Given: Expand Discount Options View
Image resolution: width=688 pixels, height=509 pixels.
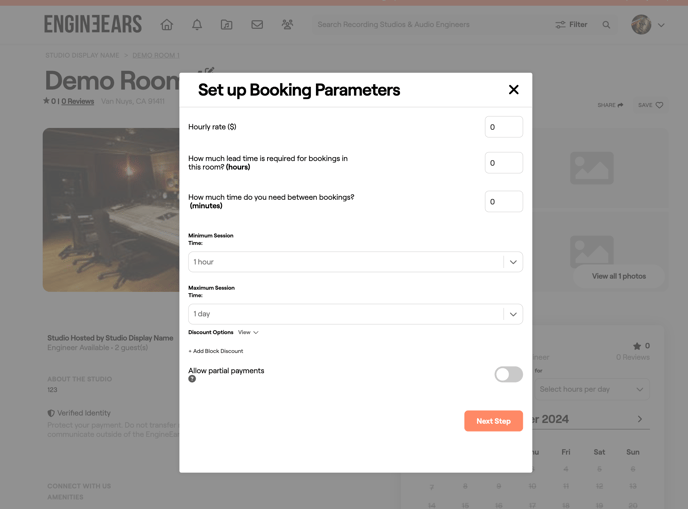Looking at the screenshot, I should (248, 332).
